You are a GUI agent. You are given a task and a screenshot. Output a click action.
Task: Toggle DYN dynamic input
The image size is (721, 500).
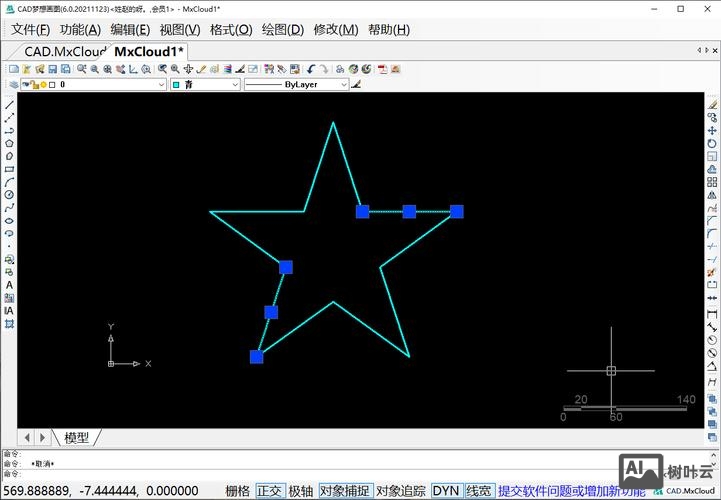445,491
